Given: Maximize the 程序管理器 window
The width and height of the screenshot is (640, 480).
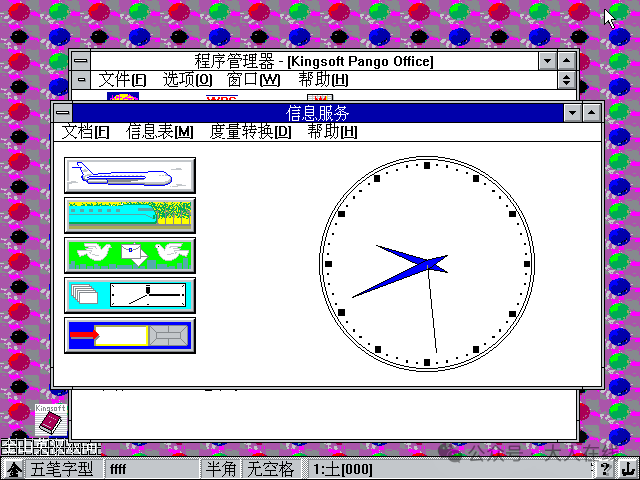Looking at the screenshot, I should point(566,61).
